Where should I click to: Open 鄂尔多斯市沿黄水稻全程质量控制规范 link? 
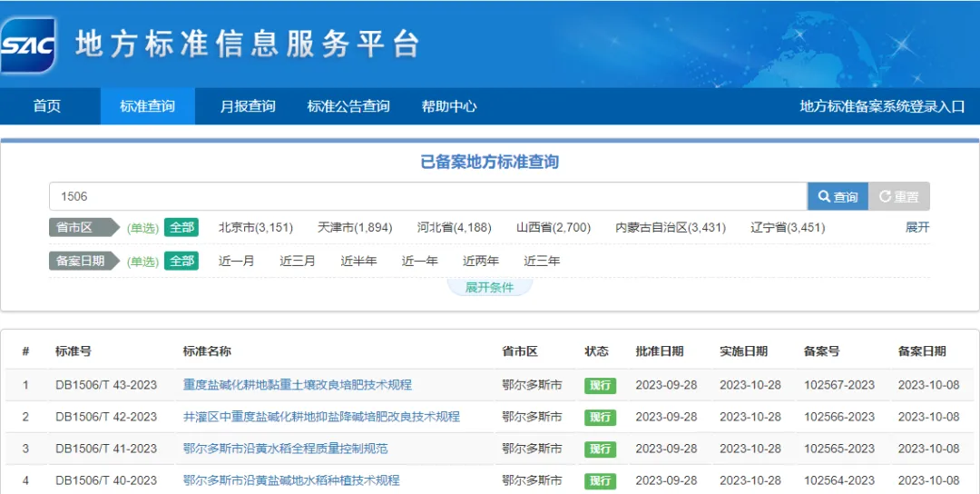pos(285,449)
